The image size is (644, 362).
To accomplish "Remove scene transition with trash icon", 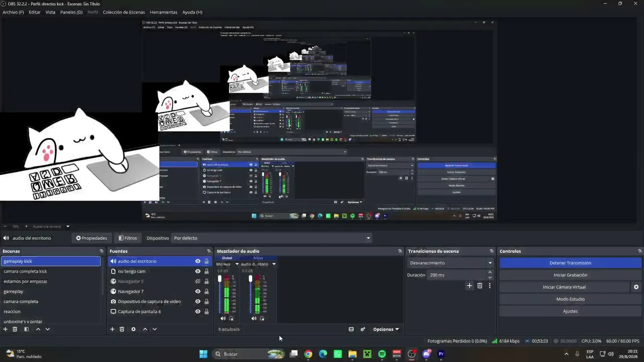I will [x=479, y=286].
